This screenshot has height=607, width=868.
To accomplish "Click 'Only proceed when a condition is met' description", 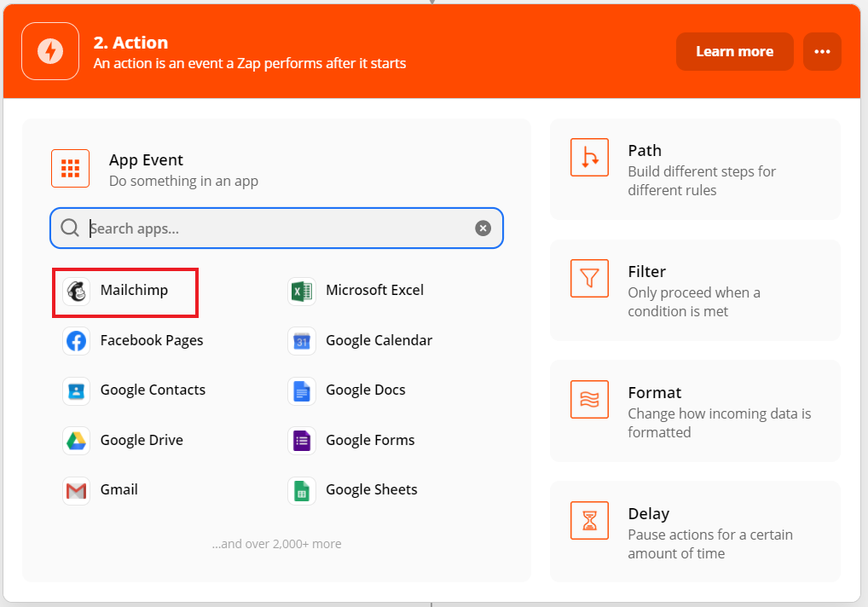I will (694, 302).
